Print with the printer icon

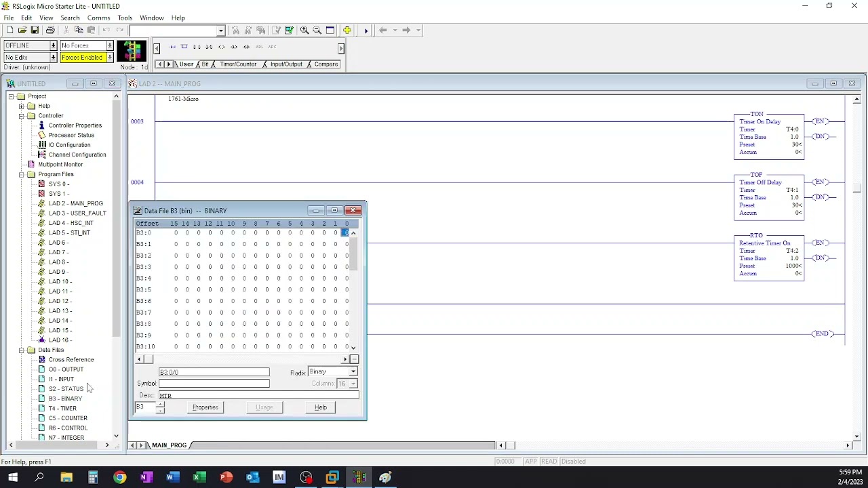(50, 30)
